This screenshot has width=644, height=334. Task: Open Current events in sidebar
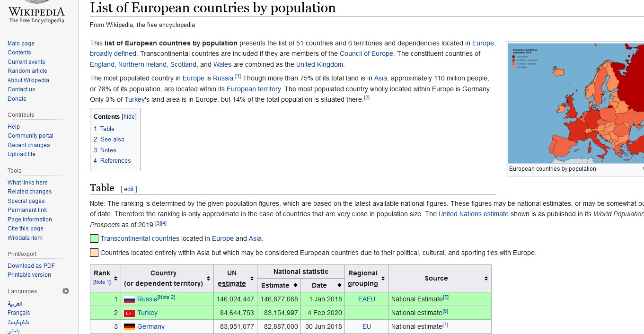click(26, 62)
